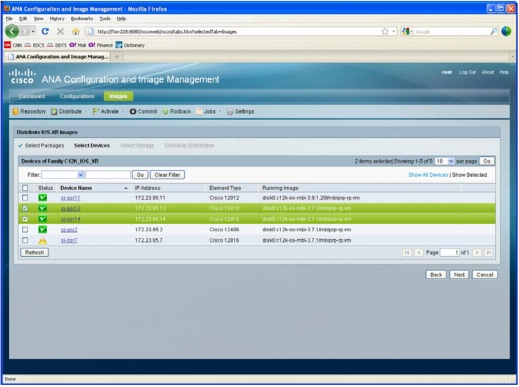Click the search magnifier icon
Viewport: 519px width, 387px height.
(x=494, y=31)
